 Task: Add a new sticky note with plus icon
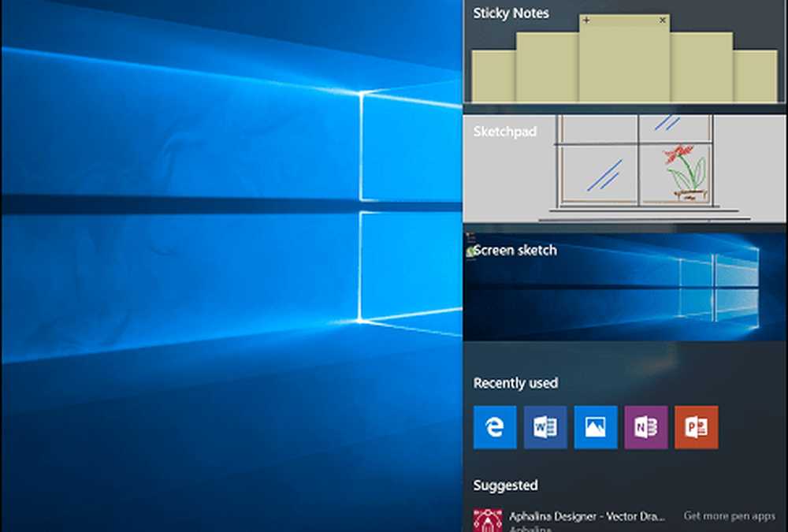click(x=586, y=20)
